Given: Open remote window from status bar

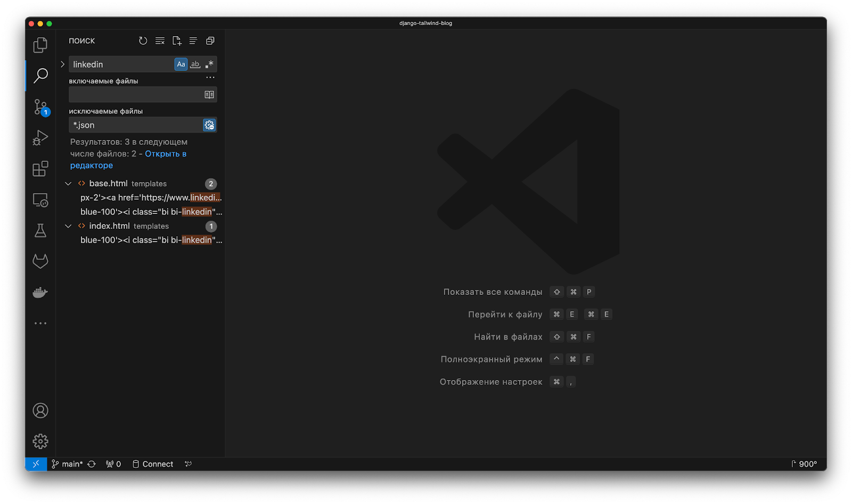Looking at the screenshot, I should pos(36,464).
